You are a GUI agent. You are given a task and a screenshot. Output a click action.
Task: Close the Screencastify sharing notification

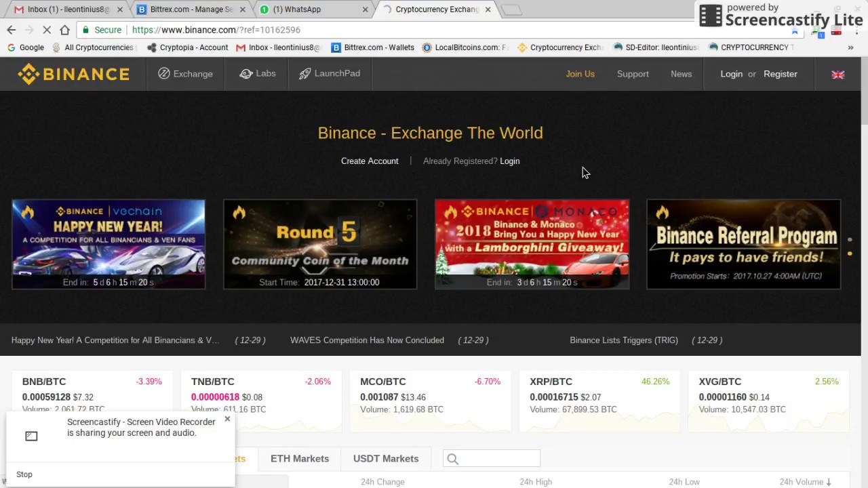[227, 419]
